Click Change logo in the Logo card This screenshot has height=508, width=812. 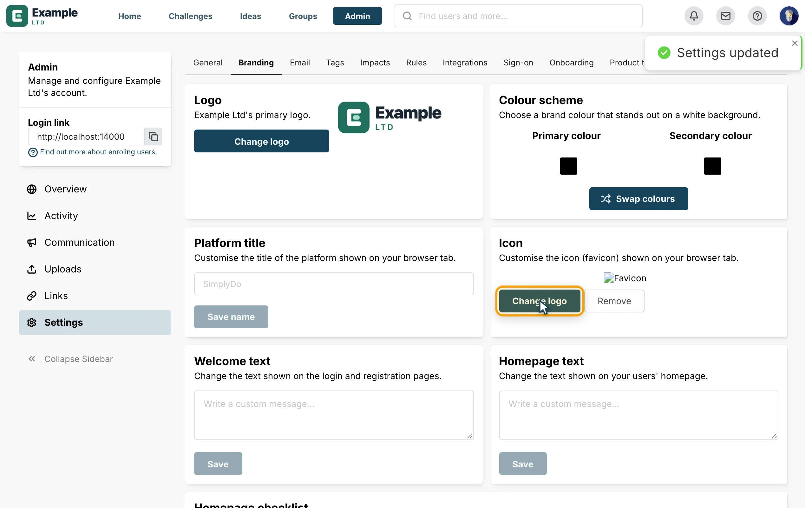pyautogui.click(x=261, y=142)
